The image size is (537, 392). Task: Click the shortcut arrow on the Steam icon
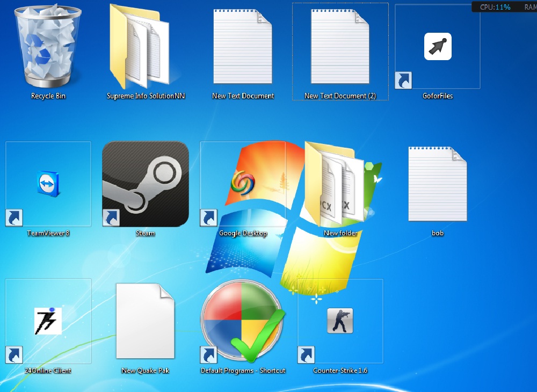(x=111, y=218)
